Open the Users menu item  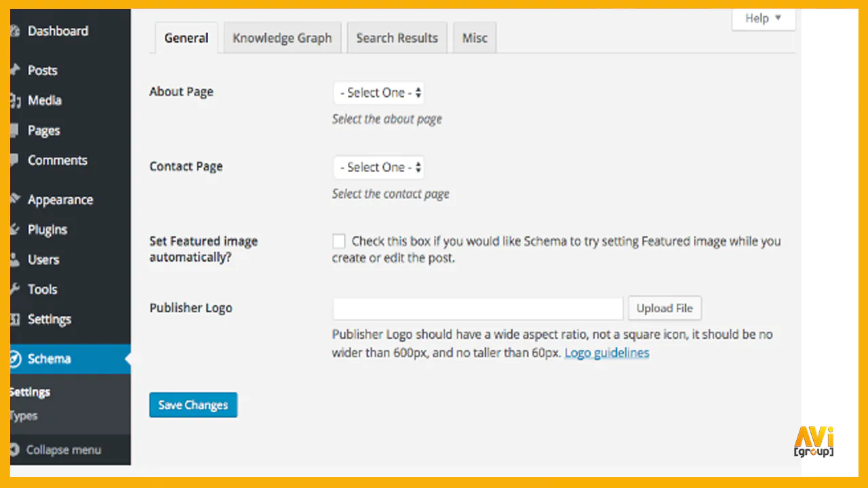(43, 259)
